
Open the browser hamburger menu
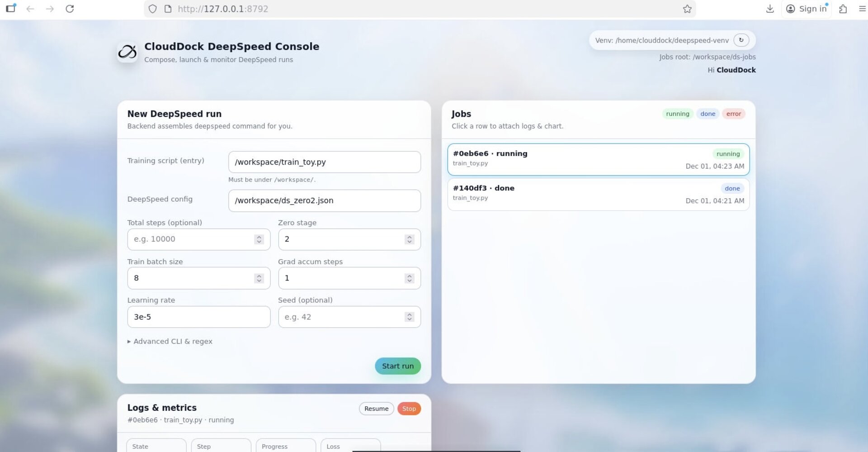pyautogui.click(x=862, y=9)
